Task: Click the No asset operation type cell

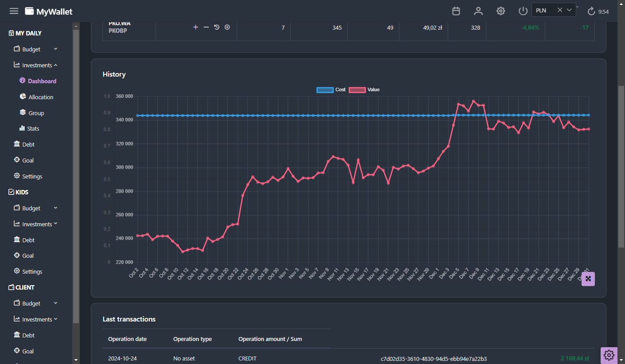Action: tap(184, 359)
